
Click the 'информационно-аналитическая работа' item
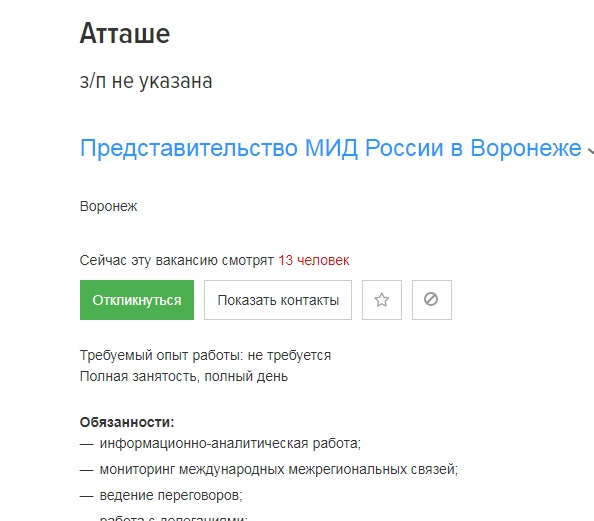pyautogui.click(x=230, y=443)
